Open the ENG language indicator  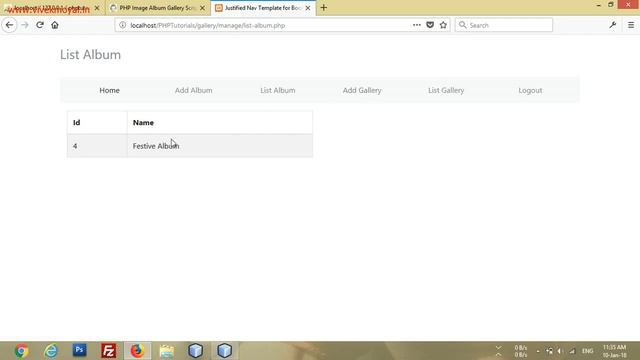click(587, 351)
